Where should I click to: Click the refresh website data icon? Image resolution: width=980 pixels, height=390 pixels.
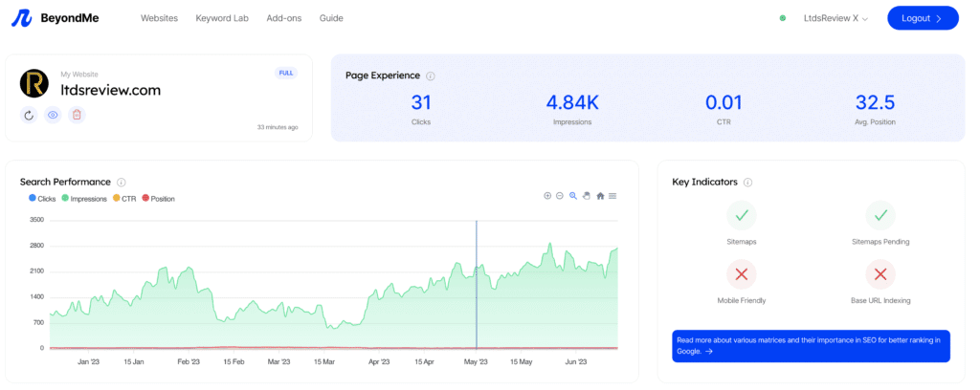(30, 115)
